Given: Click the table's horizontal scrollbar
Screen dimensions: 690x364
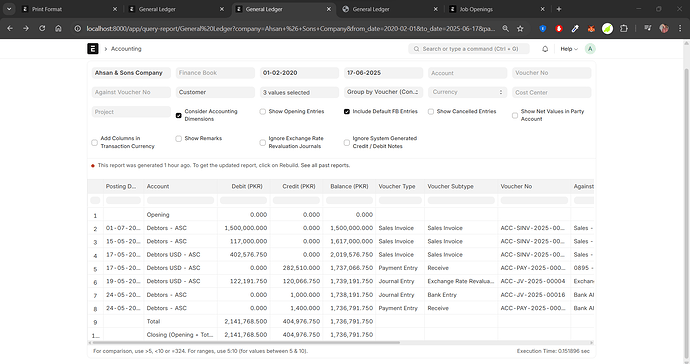Looking at the screenshot, I should pos(246,342).
